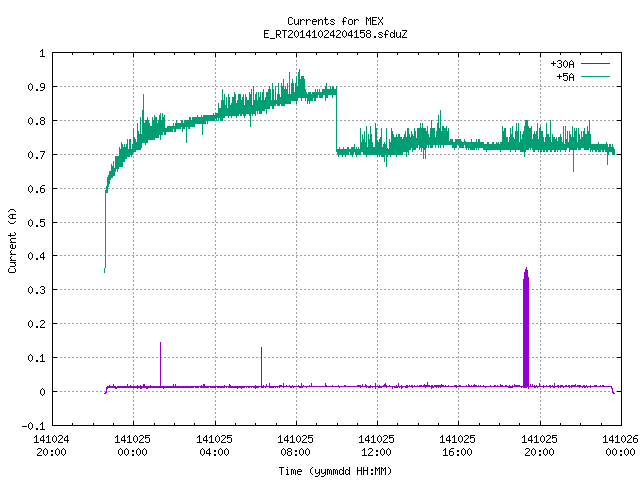This screenshot has width=640, height=480.
Task: Click the green +5A legend line sample
Action: [595, 76]
